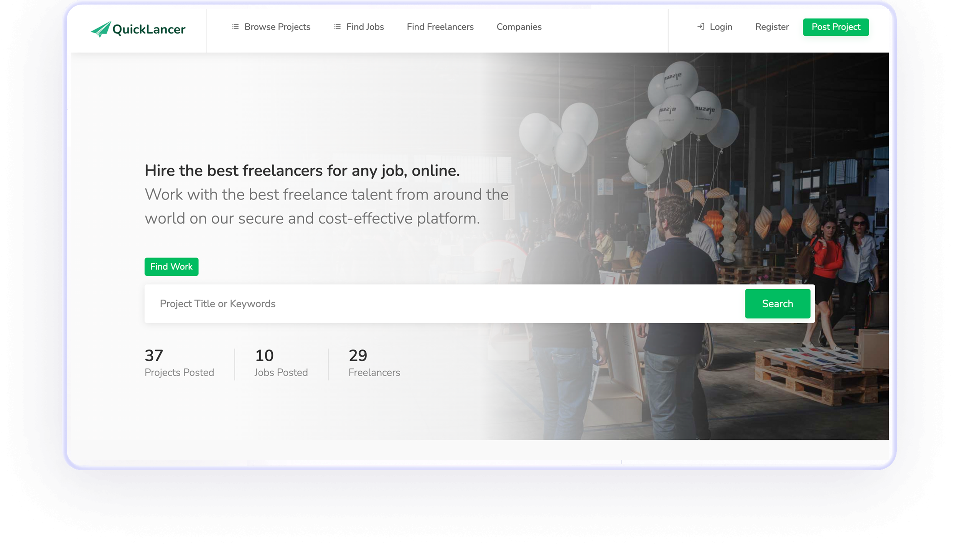Viewport: 959px width, 560px height.
Task: Click the hero headline about hiring freelancers
Action: tap(303, 170)
